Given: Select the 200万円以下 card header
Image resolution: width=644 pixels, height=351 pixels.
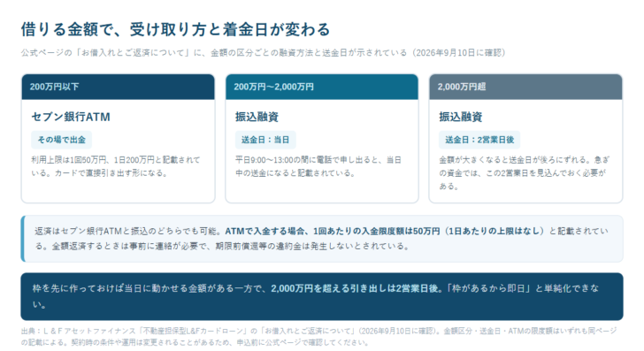Looking at the screenshot, I should [119, 87].
